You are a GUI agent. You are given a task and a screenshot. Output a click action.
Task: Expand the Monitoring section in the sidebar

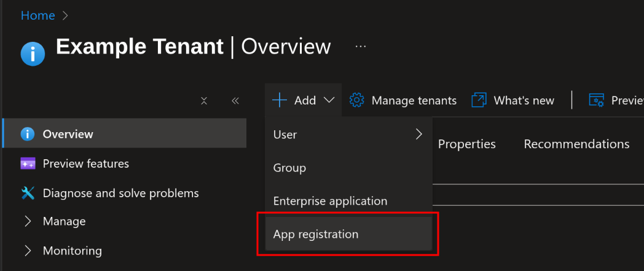click(28, 251)
